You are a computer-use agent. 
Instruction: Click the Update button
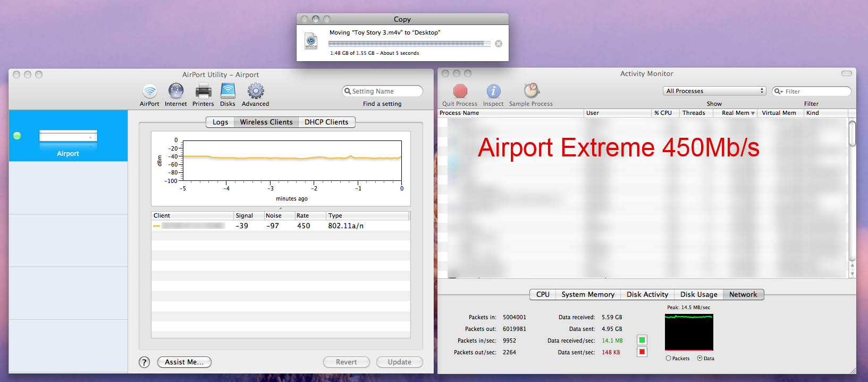coord(400,362)
